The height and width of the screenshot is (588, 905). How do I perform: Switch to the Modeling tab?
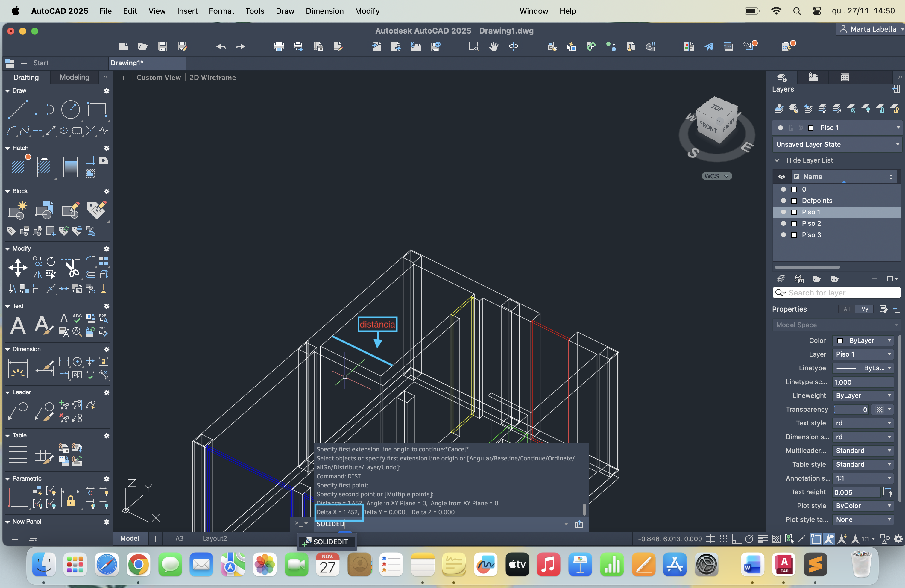74,77
